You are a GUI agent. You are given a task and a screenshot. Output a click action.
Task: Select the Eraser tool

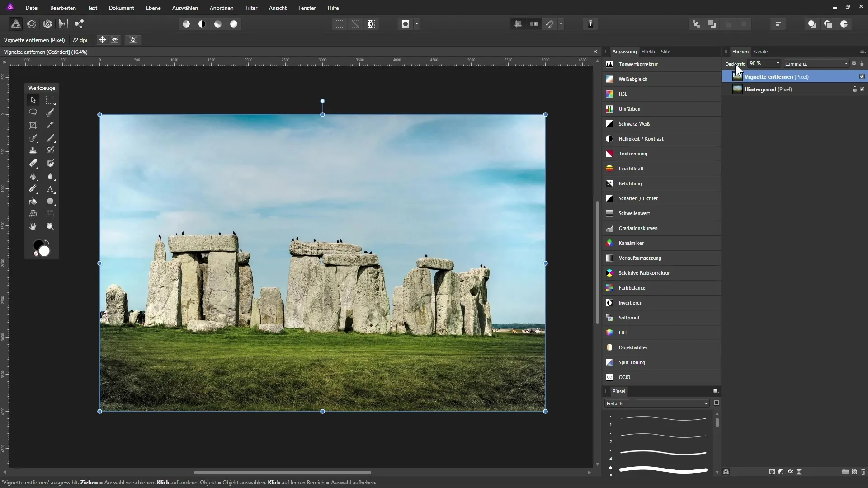(x=33, y=163)
